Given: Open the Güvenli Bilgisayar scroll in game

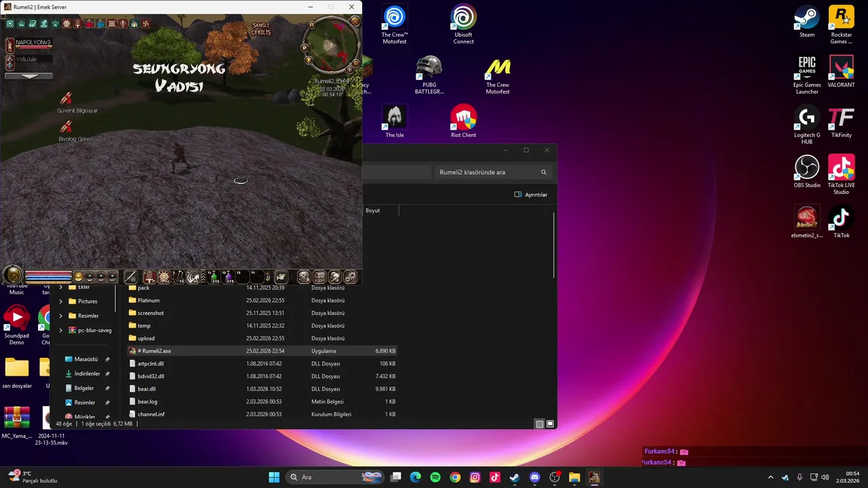Looking at the screenshot, I should pos(66,99).
